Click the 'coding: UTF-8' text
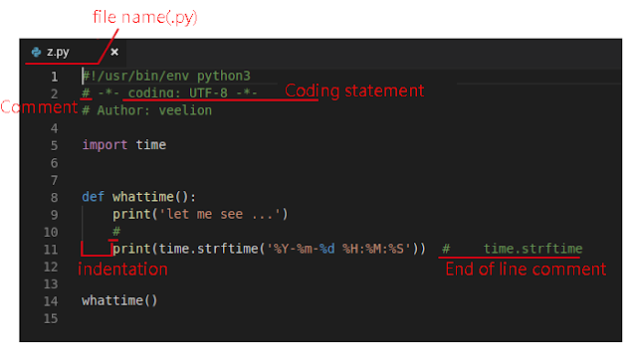The image size is (637, 364). click(178, 92)
